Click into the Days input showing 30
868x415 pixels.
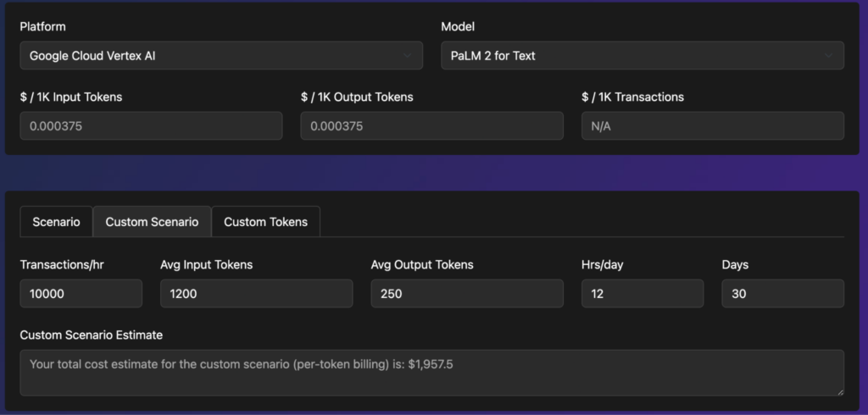pyautogui.click(x=782, y=293)
